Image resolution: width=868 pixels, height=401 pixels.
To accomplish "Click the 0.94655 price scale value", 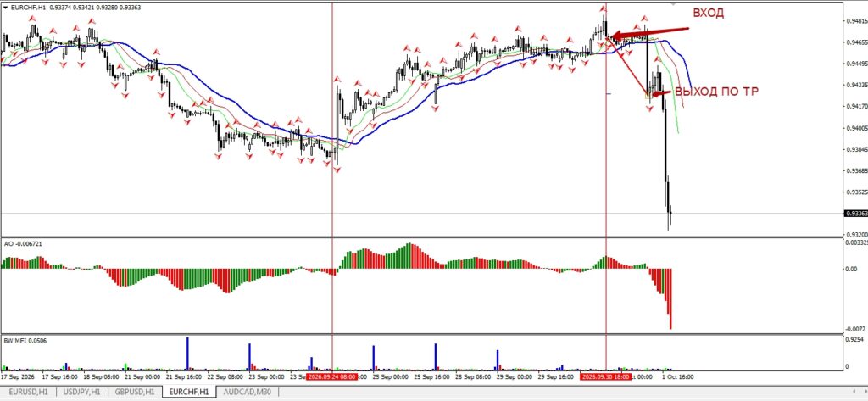I will 856,42.
